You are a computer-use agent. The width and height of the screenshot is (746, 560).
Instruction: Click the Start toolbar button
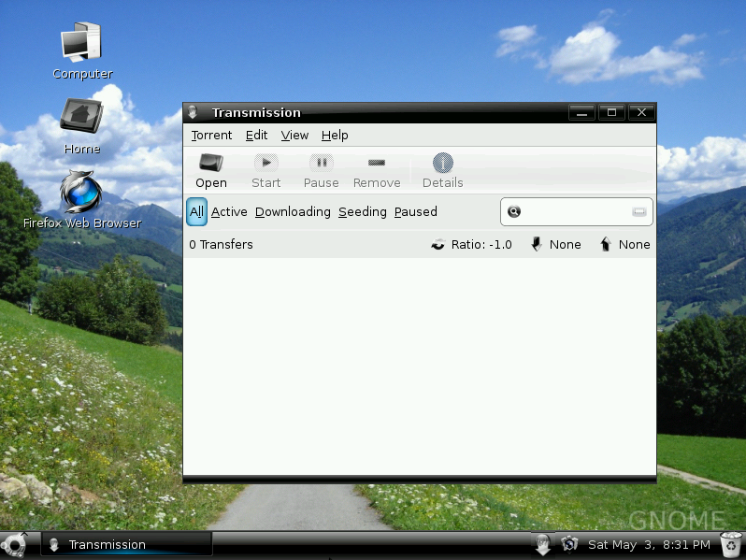(265, 171)
